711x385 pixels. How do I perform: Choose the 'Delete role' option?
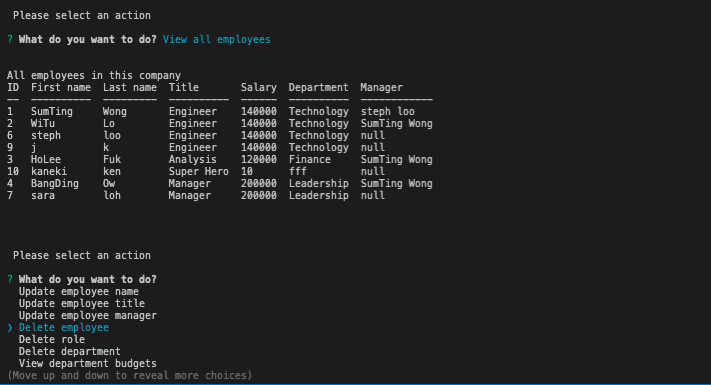click(52, 340)
